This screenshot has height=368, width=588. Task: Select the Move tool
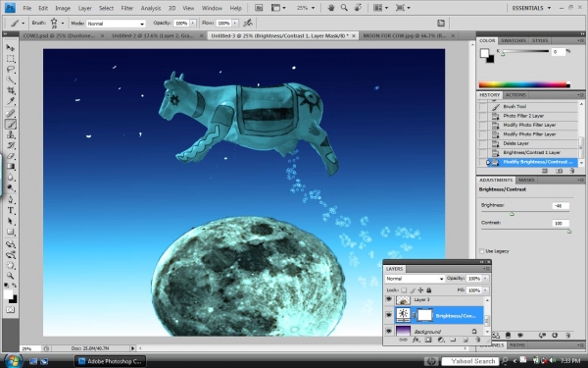(x=10, y=48)
